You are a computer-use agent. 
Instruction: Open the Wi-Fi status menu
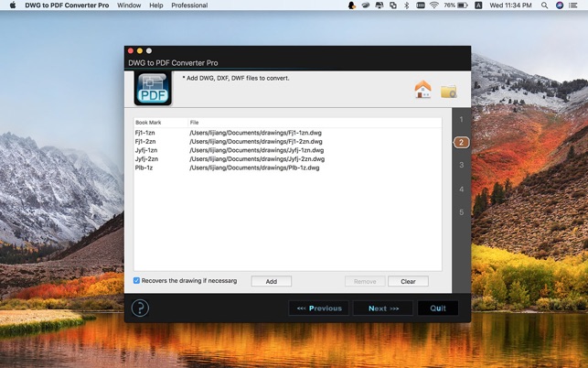434,5
